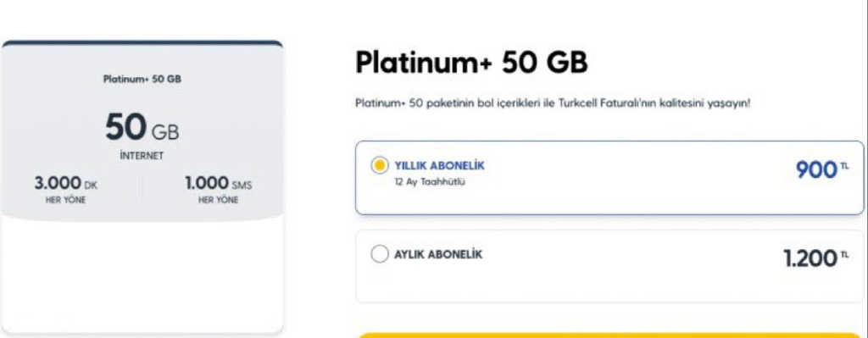This screenshot has width=868, height=338.
Task: Click the small Platinum+ 50 GB card title
Action: (x=142, y=79)
